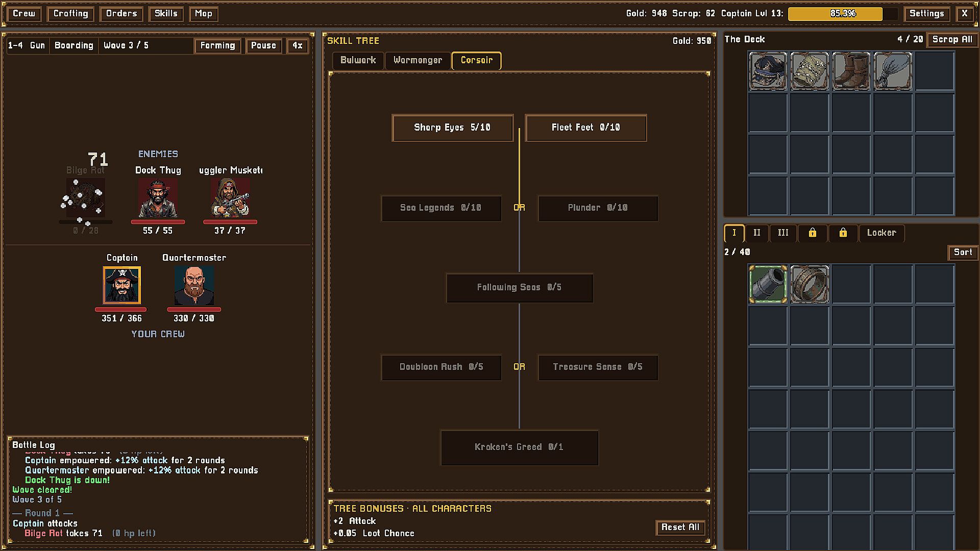Select the bandana item in The Deck
Image resolution: width=980 pixels, height=551 pixels.
pos(768,71)
